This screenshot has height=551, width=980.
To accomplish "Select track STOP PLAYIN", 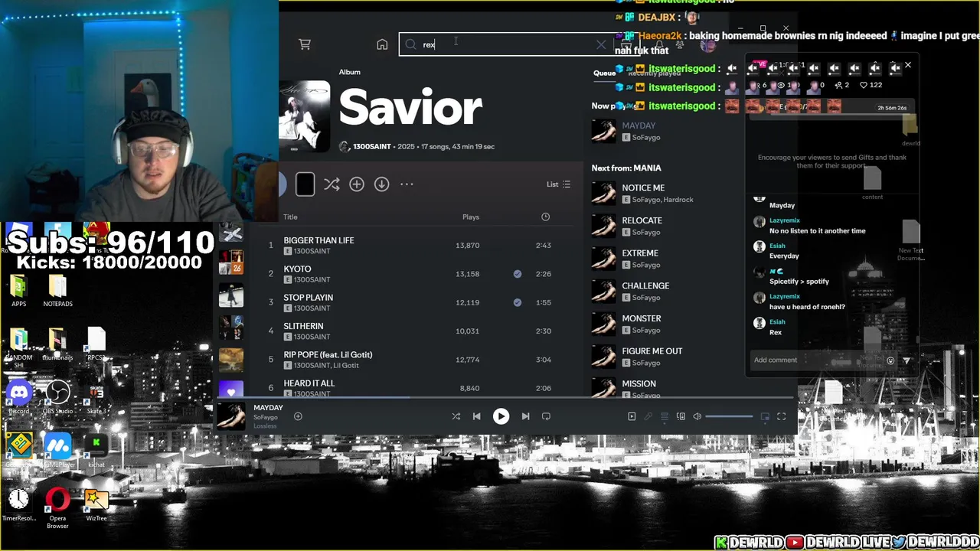I will point(308,297).
